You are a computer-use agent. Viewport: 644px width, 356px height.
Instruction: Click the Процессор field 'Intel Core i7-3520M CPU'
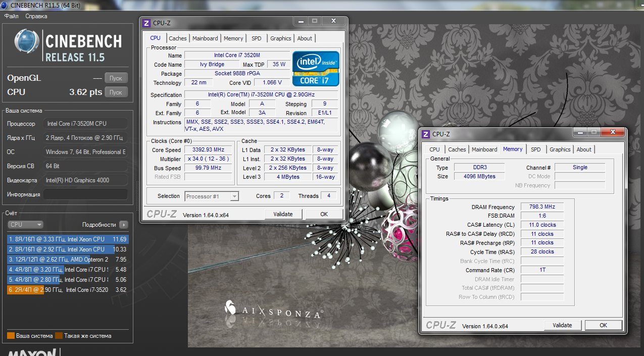pos(85,124)
